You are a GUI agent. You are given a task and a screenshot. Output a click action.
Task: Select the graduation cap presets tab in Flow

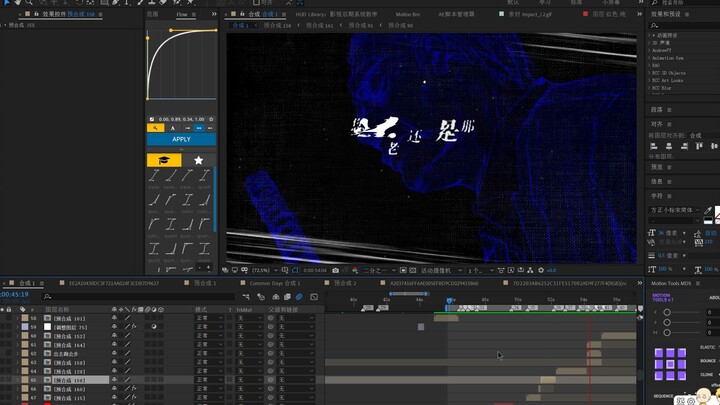tap(164, 160)
